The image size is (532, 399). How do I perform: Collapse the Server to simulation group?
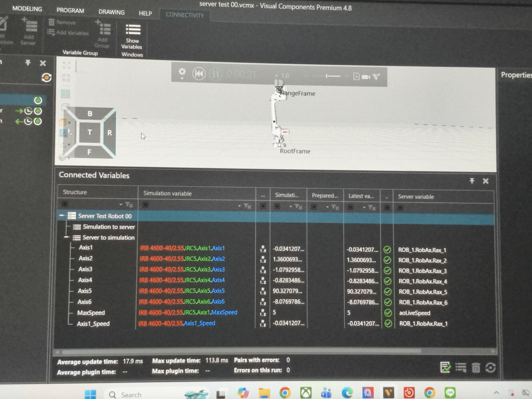67,237
